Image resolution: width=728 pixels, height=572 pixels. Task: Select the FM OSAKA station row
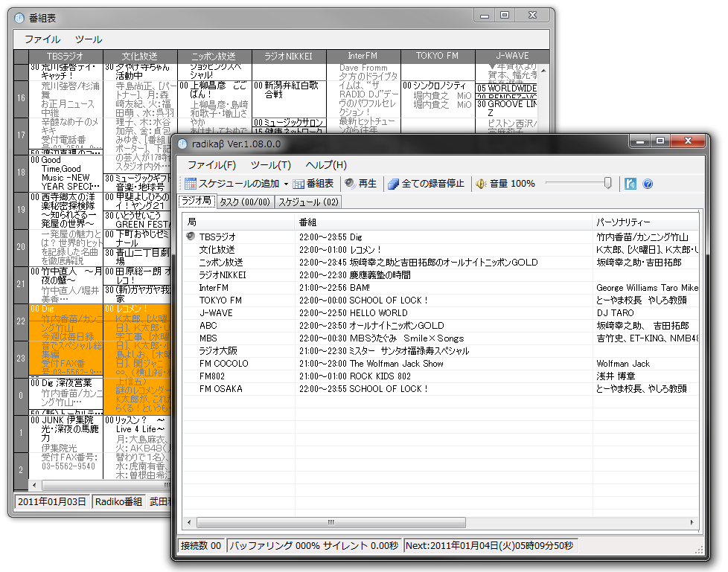coord(441,389)
